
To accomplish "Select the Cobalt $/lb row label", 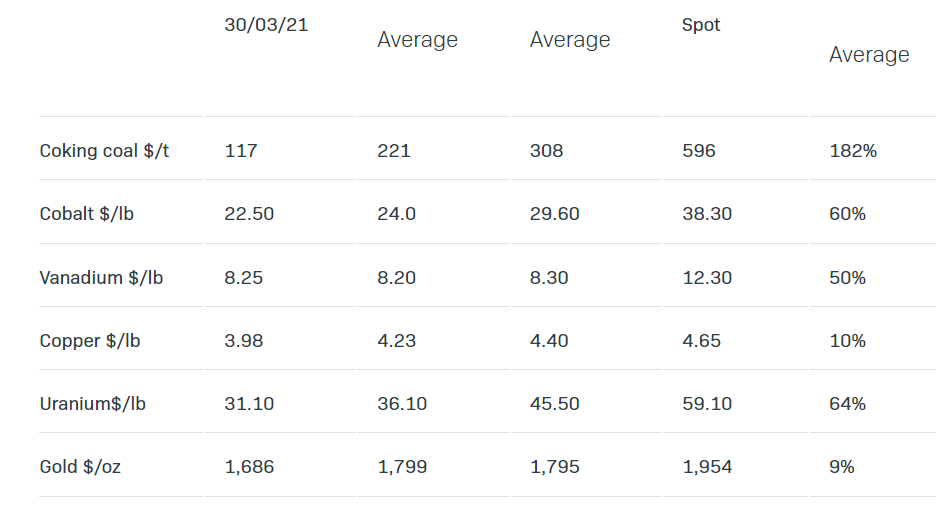I will (86, 214).
